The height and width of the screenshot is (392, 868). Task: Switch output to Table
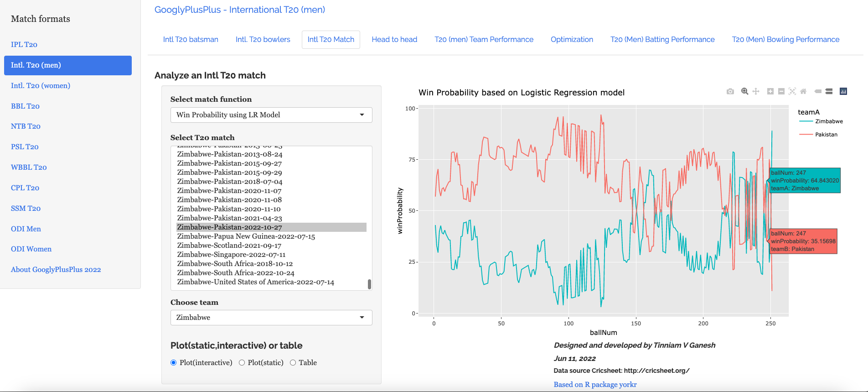[x=293, y=363]
